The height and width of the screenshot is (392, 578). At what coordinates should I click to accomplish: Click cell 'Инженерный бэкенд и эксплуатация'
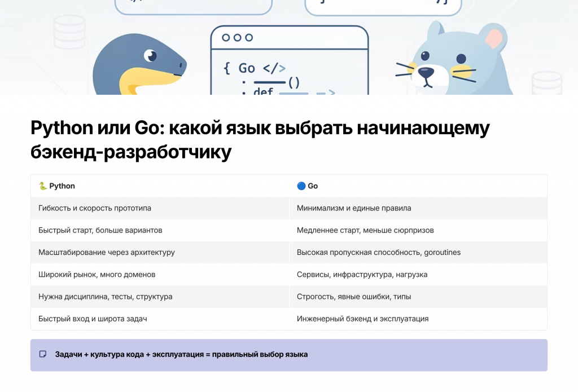tap(362, 319)
